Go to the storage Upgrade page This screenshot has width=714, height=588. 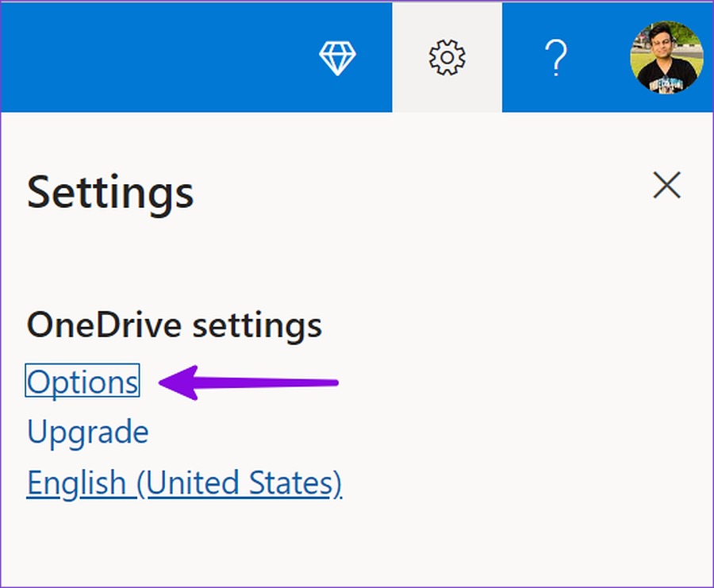click(88, 432)
